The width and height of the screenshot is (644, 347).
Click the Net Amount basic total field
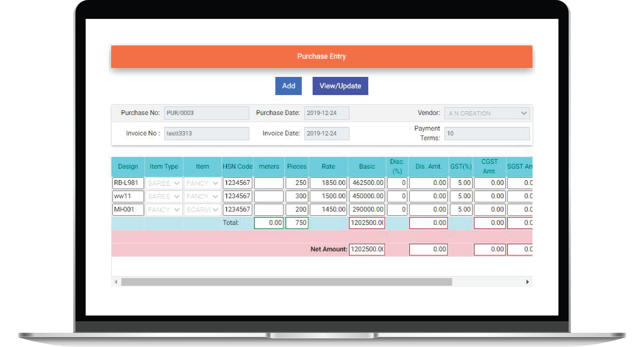point(367,249)
